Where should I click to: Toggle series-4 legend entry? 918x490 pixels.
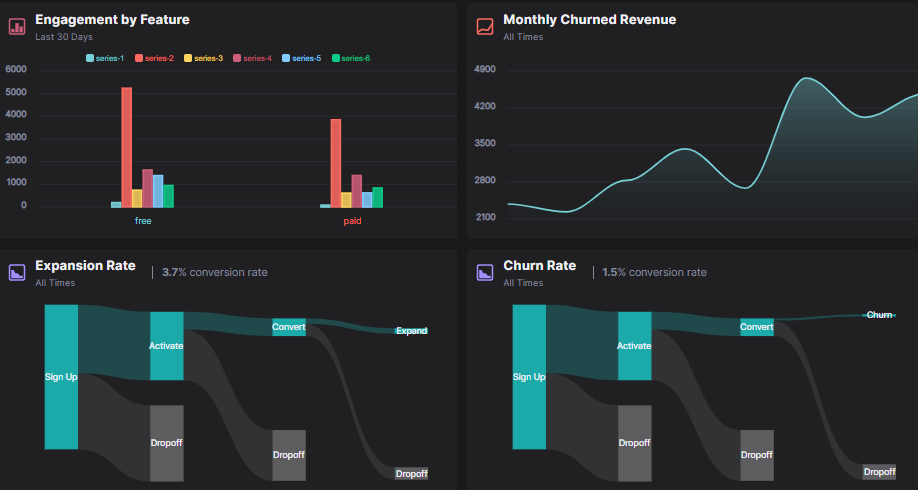click(252, 58)
